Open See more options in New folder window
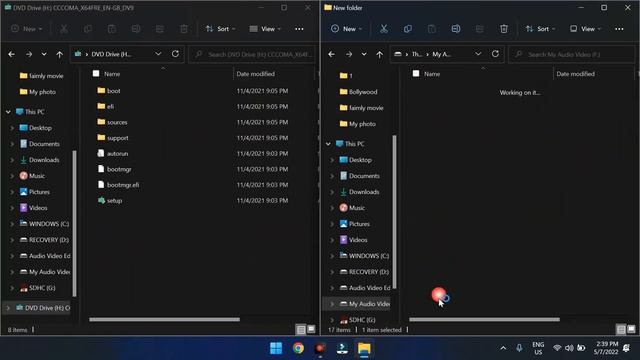The image size is (640, 360). (619, 29)
